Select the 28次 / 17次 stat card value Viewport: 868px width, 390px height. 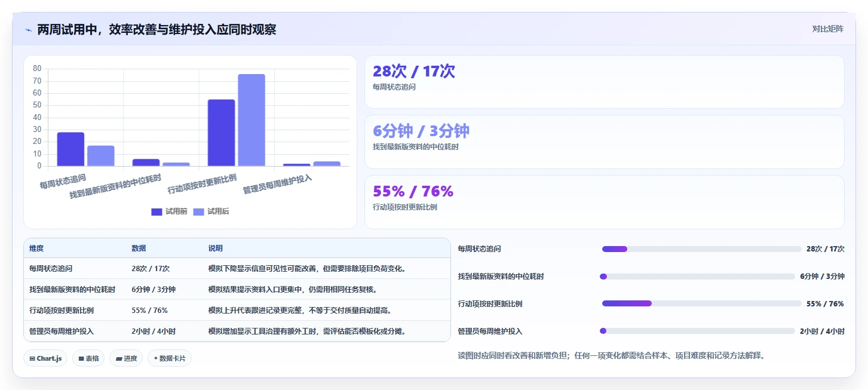pos(414,71)
